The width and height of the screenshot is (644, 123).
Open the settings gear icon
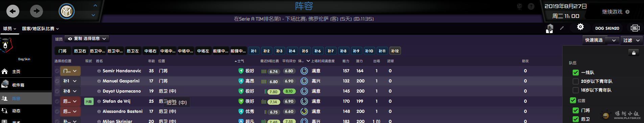[x=580, y=27]
